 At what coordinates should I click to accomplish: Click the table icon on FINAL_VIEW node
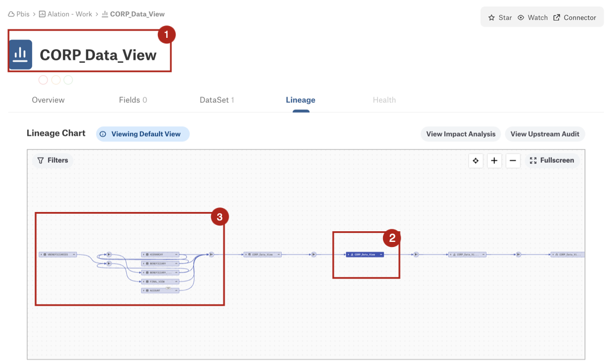[x=147, y=281]
